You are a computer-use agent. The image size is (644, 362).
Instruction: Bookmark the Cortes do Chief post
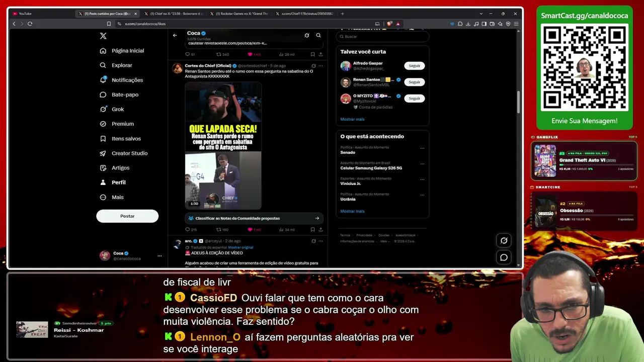click(312, 230)
